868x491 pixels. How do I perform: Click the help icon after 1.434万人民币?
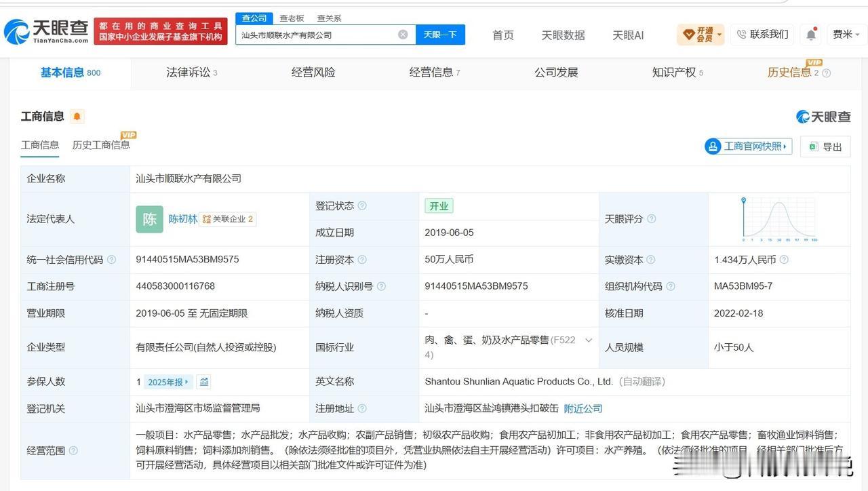tap(784, 260)
